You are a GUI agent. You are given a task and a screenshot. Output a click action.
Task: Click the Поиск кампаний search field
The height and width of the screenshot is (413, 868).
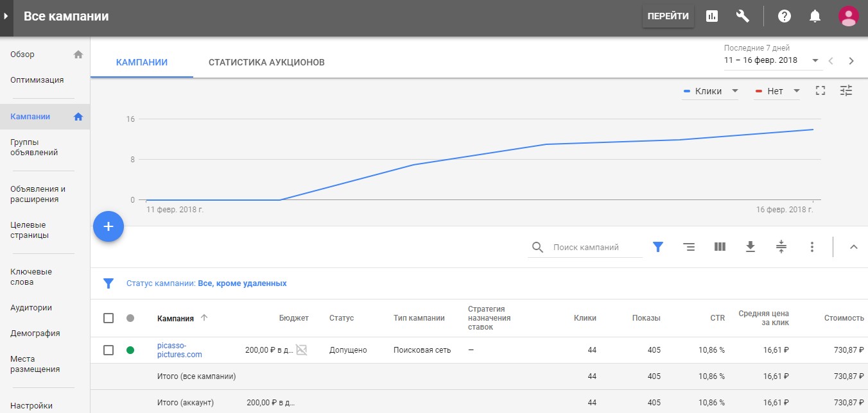595,248
